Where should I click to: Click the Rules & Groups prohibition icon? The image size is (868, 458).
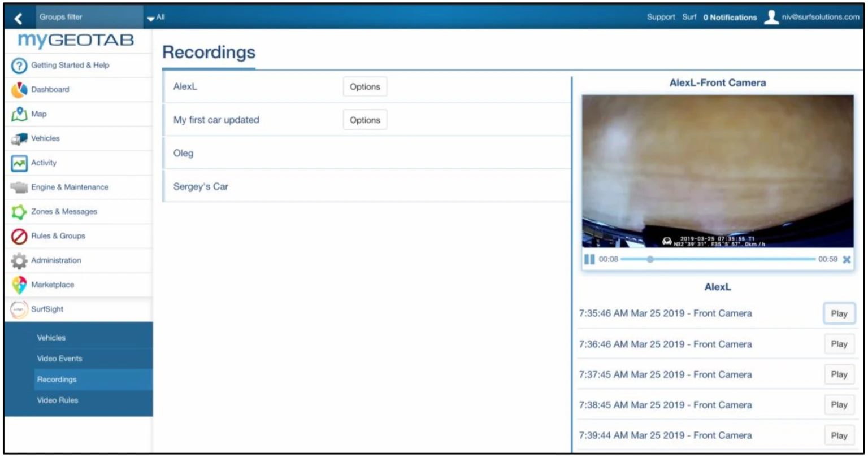19,236
